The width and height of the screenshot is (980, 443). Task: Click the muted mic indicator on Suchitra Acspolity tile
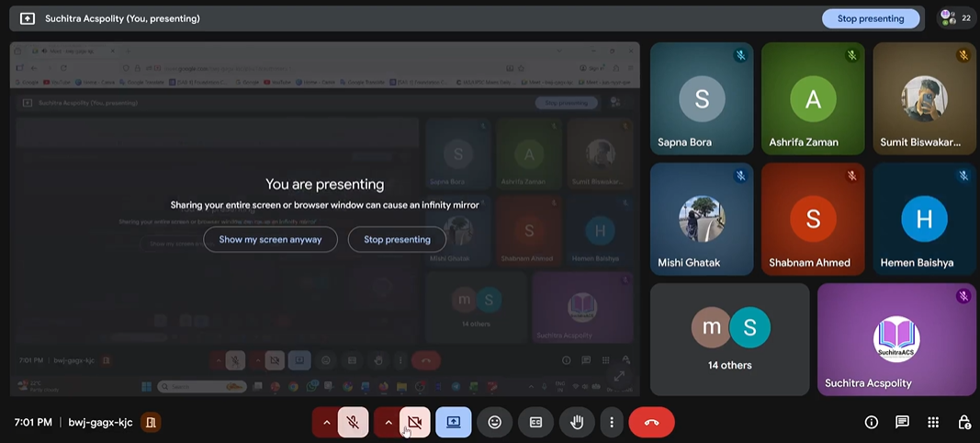point(963,296)
